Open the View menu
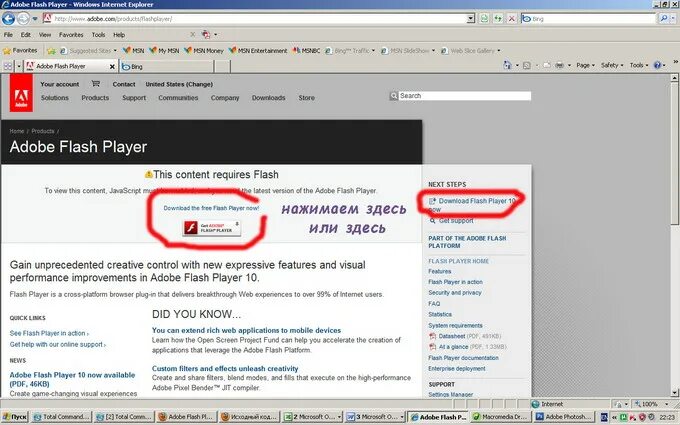 coord(45,35)
